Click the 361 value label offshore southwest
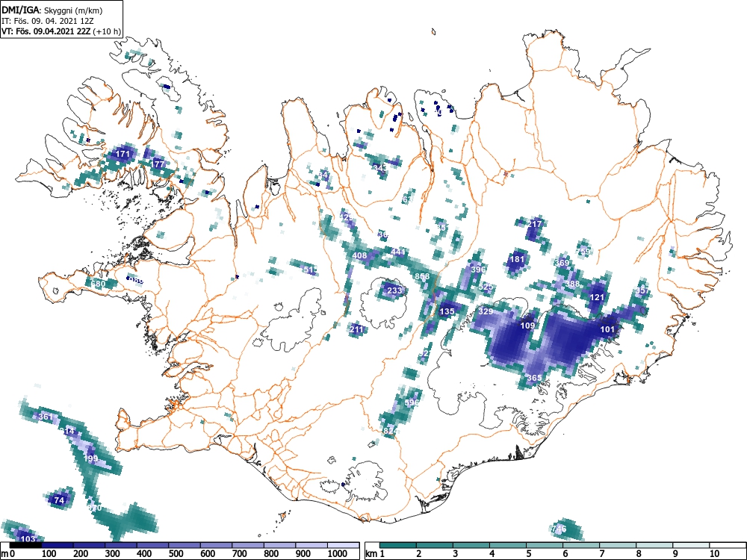The height and width of the screenshot is (560, 747). point(46,417)
